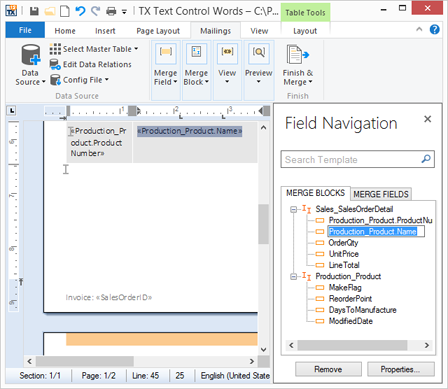This screenshot has height=389, width=448.
Task: Click the ProductNumber merge field table cell
Action: (98, 142)
